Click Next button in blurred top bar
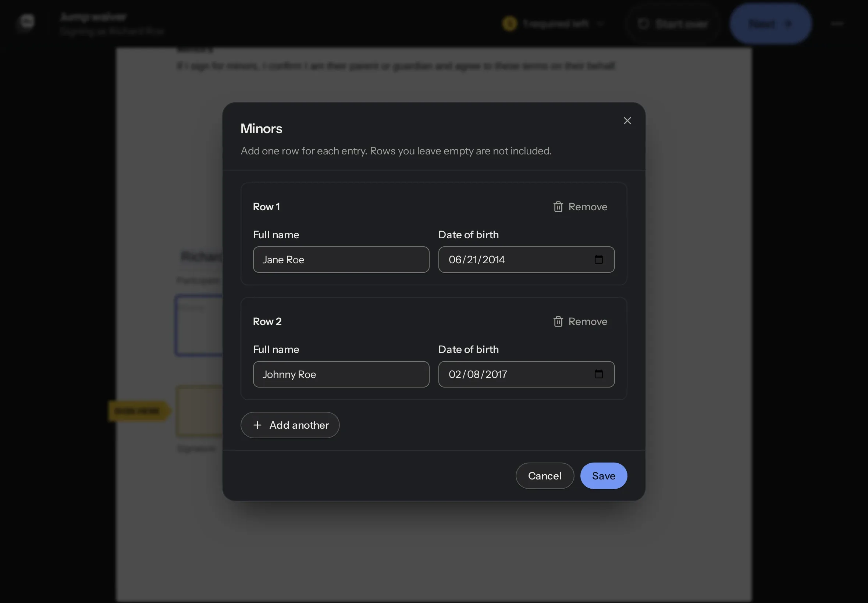868x603 pixels. click(770, 24)
